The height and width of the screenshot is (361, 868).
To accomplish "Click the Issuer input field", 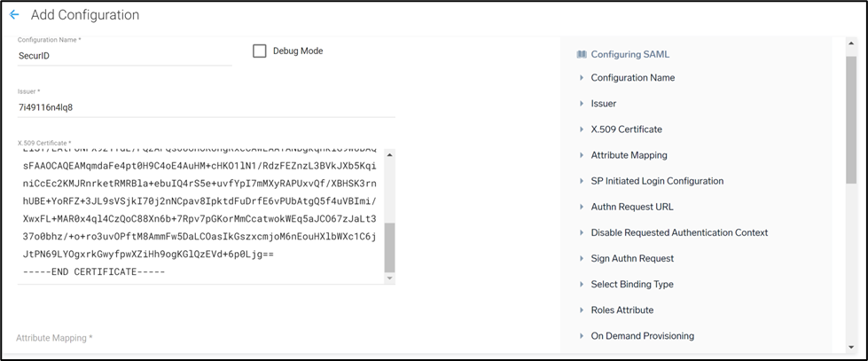I will (x=206, y=107).
